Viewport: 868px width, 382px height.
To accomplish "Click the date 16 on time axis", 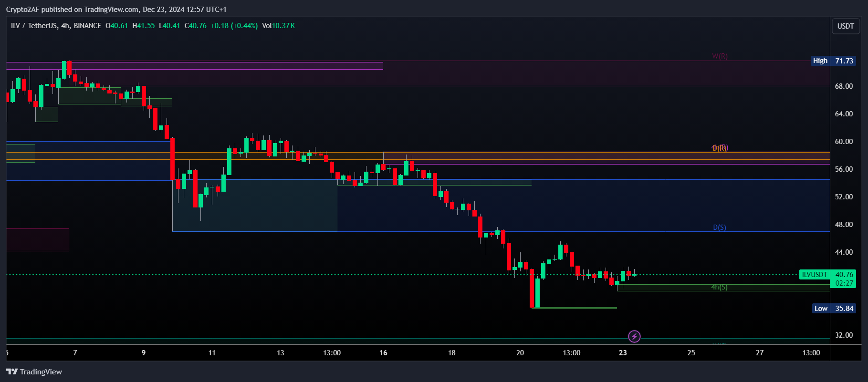I will point(383,353).
